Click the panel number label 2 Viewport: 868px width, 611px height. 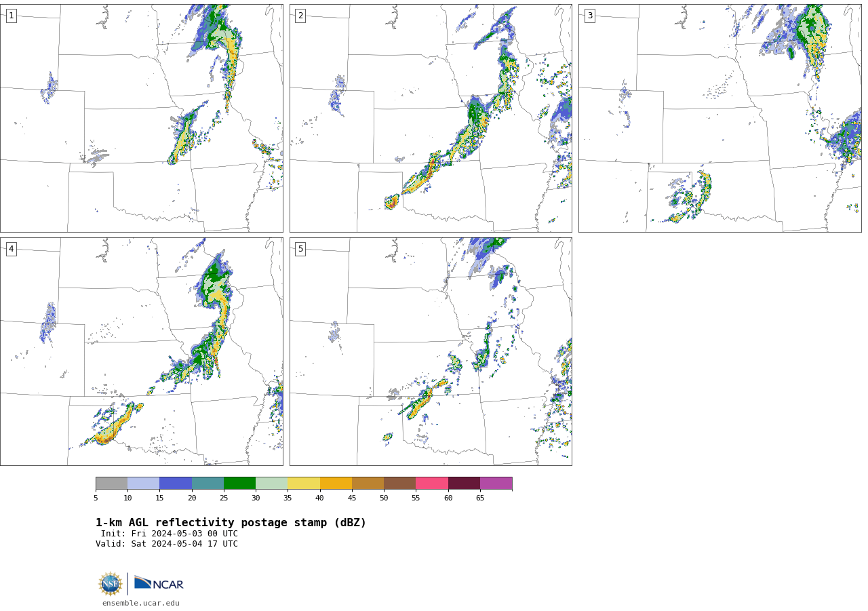click(300, 16)
